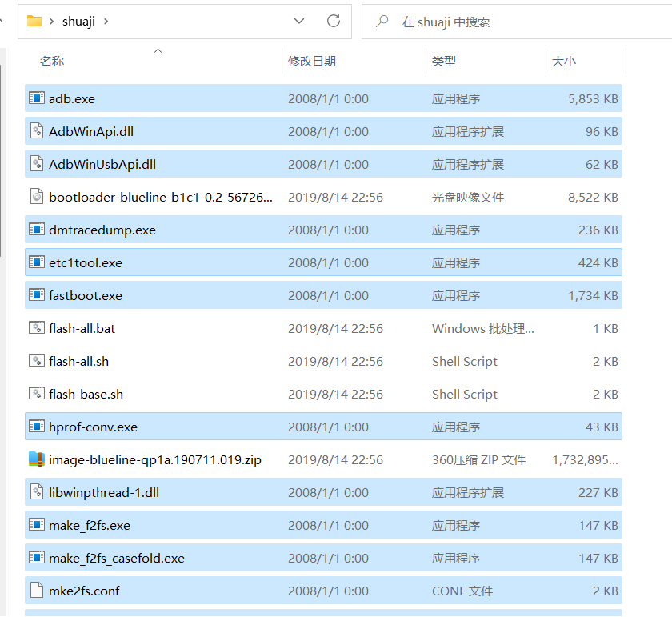Sort files by 名称 column header

point(52,62)
